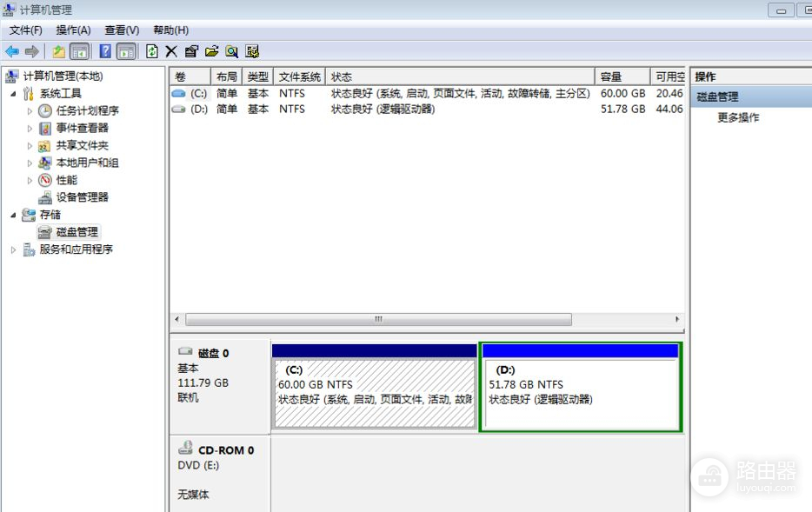Expand the 任务计划程序 tree node arrow

(x=30, y=111)
